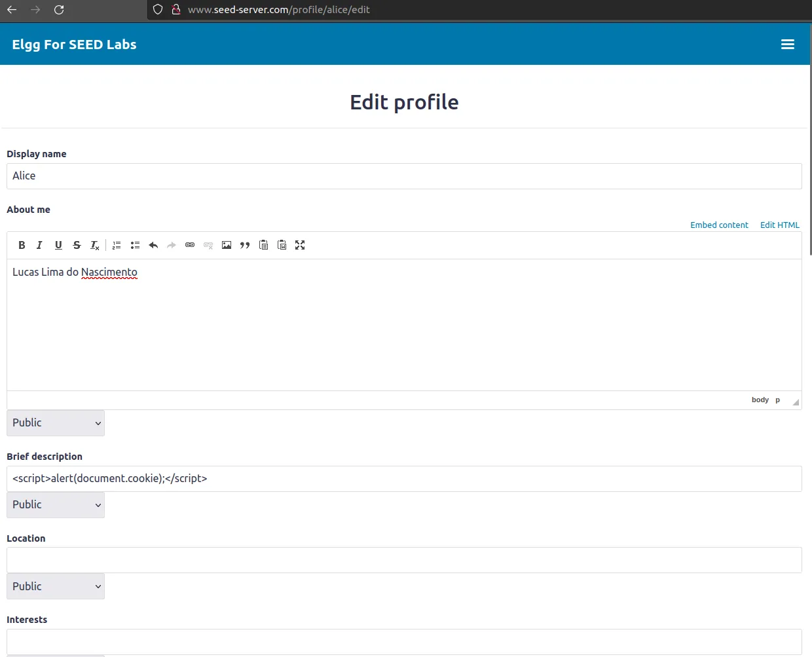
Task: Open the Location visibility dropdown
Action: 56,587
